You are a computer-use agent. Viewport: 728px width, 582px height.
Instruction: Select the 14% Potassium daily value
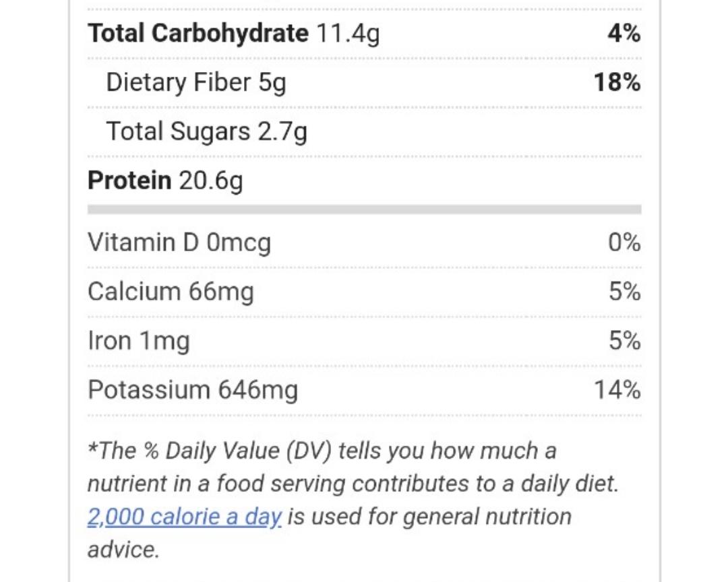[x=617, y=390]
